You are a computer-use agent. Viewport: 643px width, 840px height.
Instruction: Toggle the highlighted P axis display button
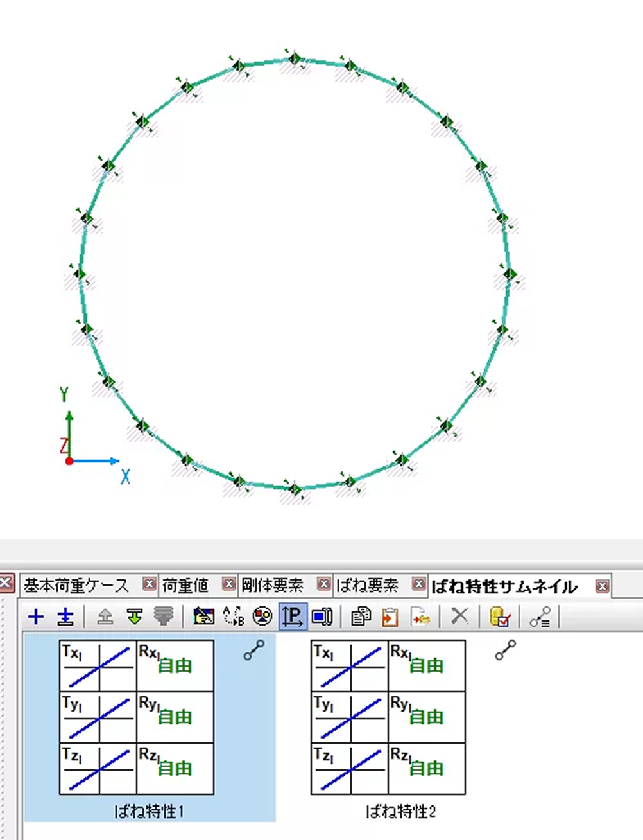click(x=292, y=617)
